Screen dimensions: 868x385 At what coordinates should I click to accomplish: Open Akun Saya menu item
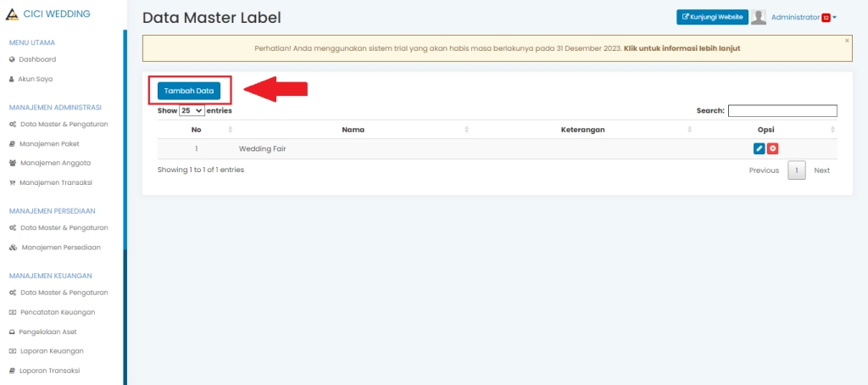coord(36,79)
